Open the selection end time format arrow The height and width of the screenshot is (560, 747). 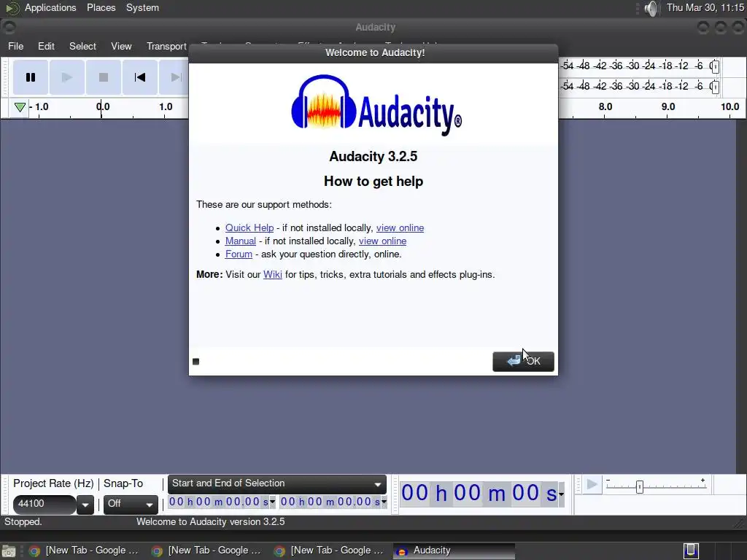(x=384, y=502)
